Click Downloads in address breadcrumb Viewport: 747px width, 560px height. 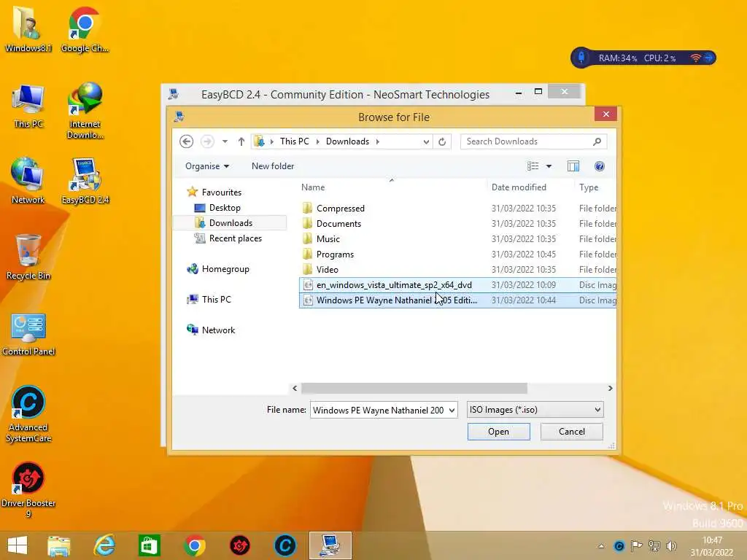[x=347, y=141]
